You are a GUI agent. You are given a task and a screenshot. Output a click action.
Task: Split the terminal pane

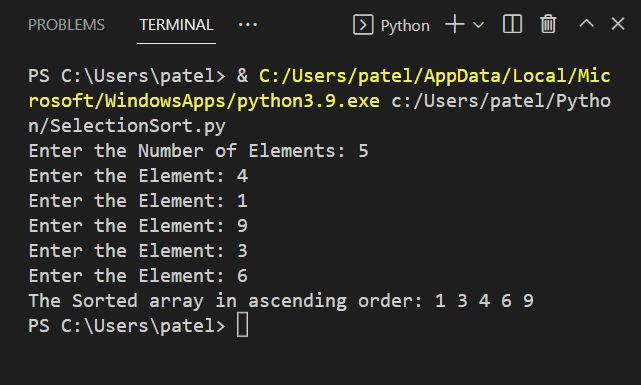(x=512, y=24)
